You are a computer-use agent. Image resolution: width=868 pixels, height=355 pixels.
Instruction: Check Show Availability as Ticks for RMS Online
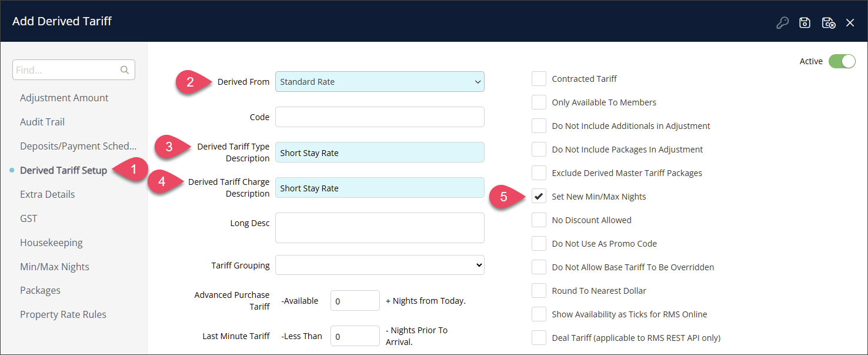coord(539,314)
